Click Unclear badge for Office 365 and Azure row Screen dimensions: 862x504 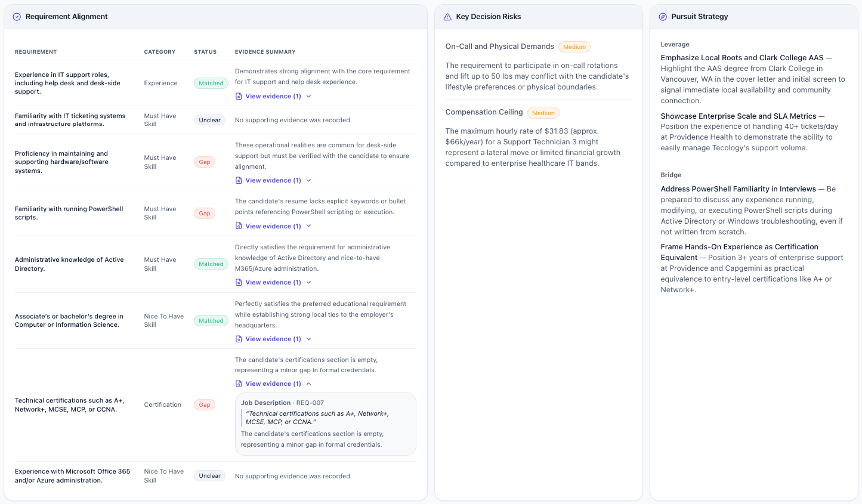tap(209, 476)
